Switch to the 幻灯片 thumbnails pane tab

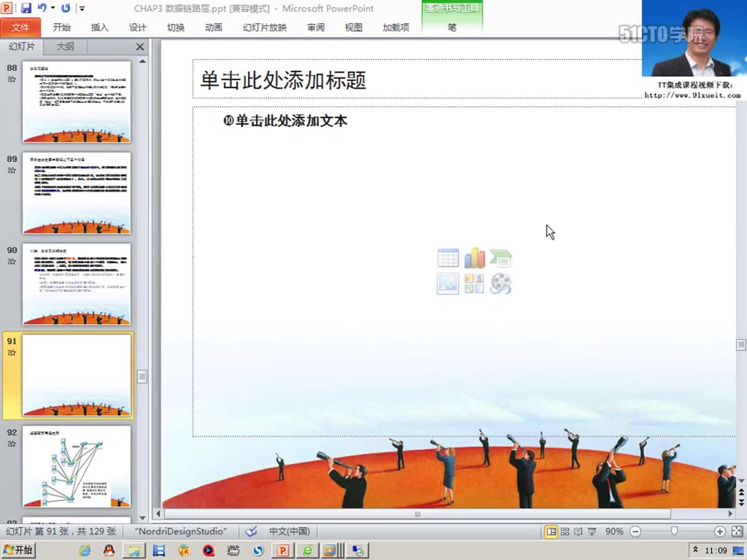tap(21, 47)
